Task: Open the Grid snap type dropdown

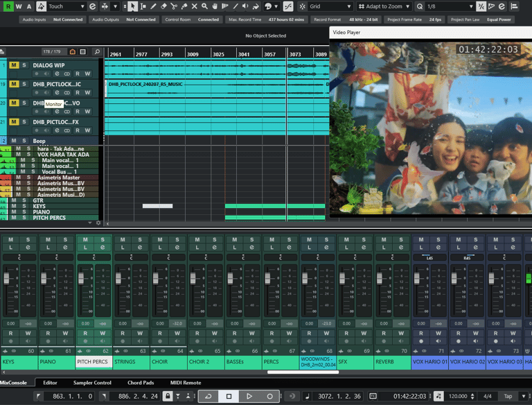Action: tap(329, 6)
